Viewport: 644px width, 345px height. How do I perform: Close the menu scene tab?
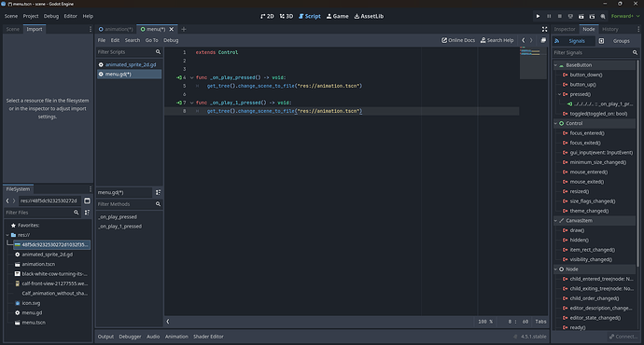click(x=172, y=29)
